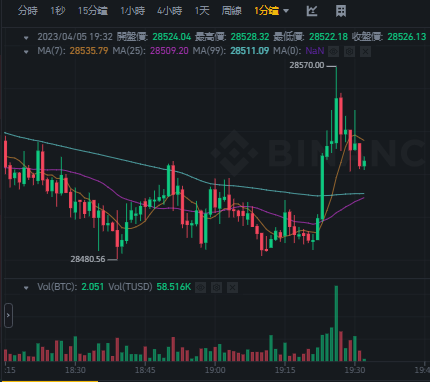Open settings gear for Volume indicator
Screen dimensions: 430x382
point(216,287)
